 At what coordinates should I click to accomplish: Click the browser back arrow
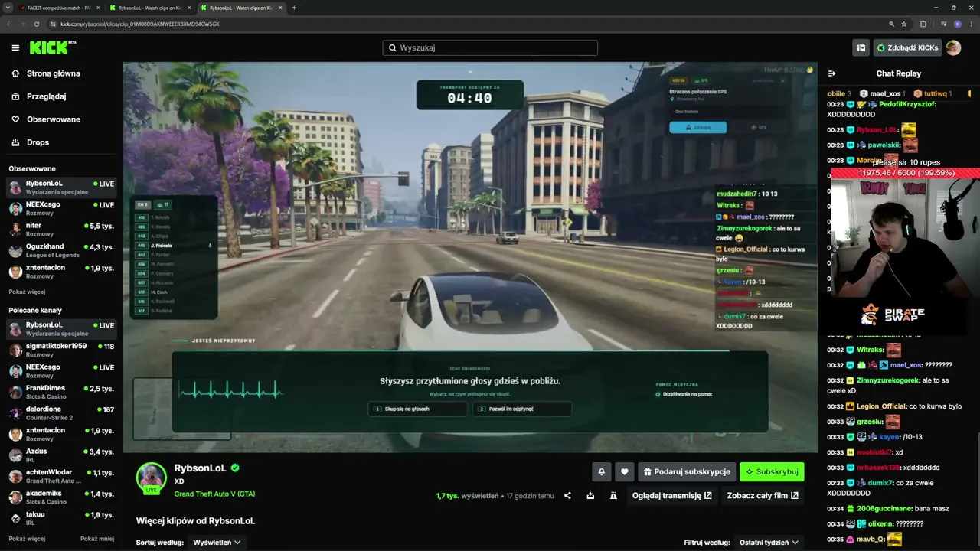pyautogui.click(x=9, y=24)
